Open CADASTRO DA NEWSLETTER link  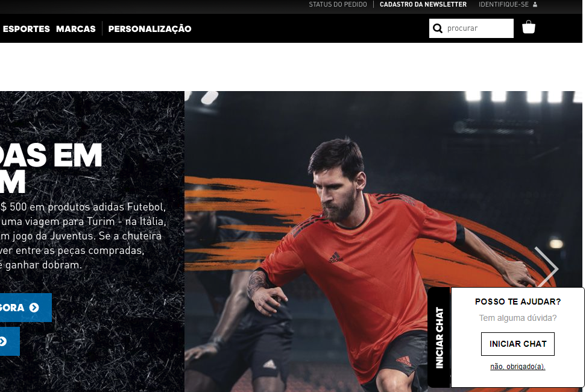click(x=423, y=4)
